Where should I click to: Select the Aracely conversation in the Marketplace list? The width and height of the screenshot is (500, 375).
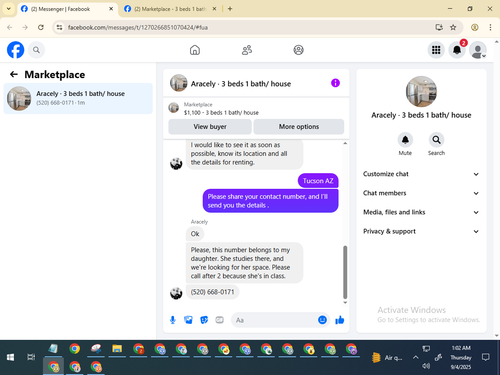point(78,98)
